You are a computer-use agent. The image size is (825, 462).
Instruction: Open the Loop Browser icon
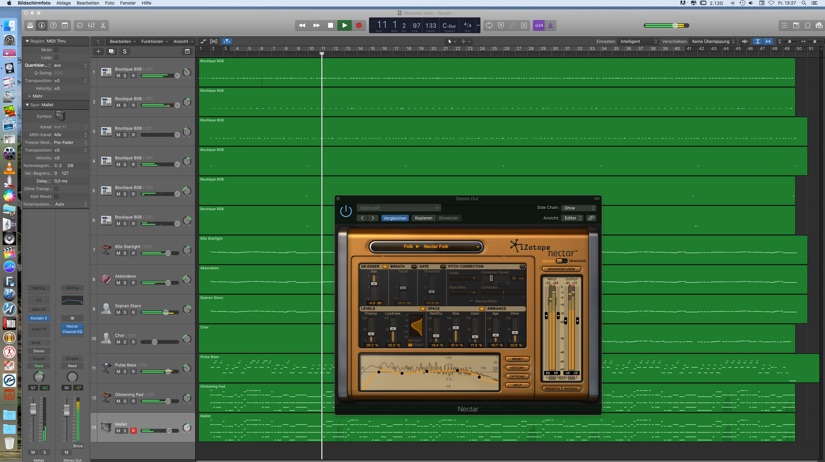[808, 25]
